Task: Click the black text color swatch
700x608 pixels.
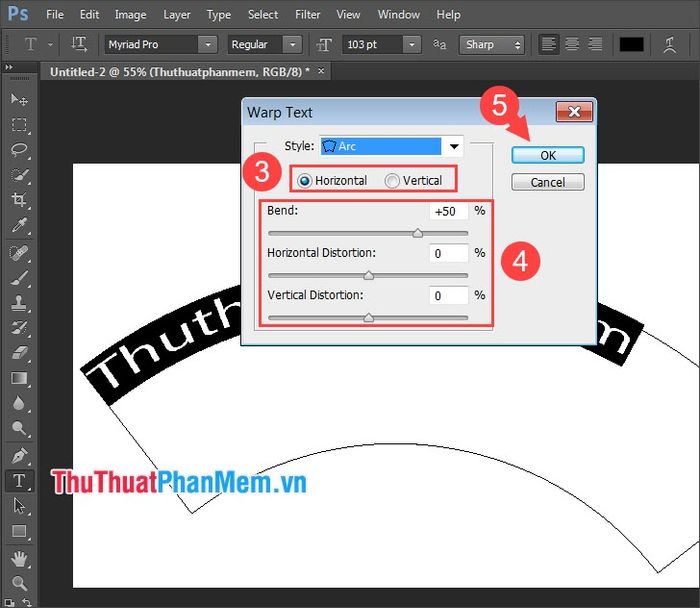Action: tap(631, 45)
